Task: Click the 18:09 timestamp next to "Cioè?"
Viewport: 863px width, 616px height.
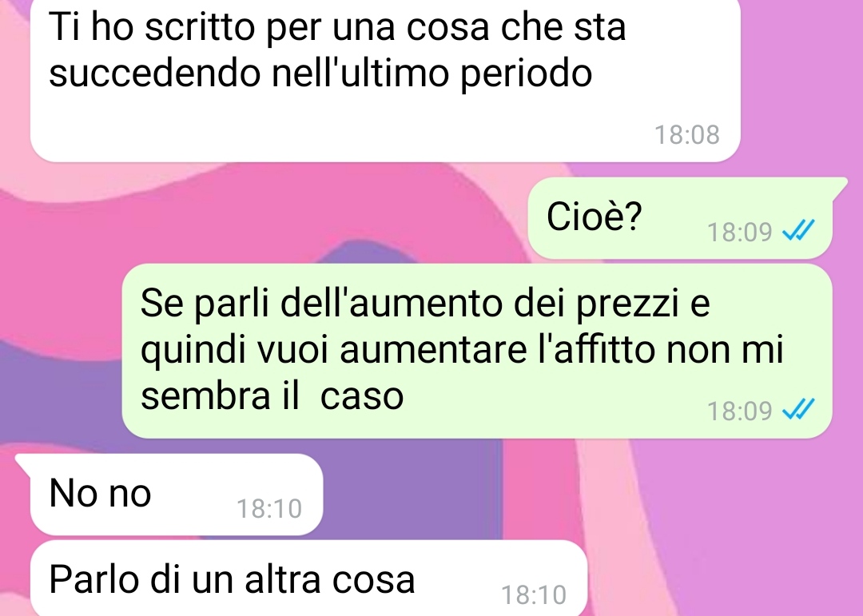Action: pyautogui.click(x=740, y=232)
